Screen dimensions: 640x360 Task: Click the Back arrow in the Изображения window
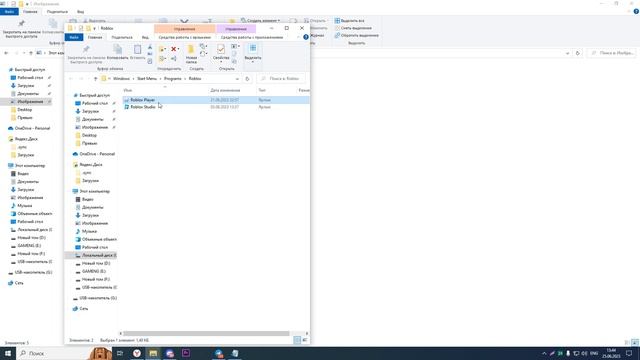(x=6, y=53)
